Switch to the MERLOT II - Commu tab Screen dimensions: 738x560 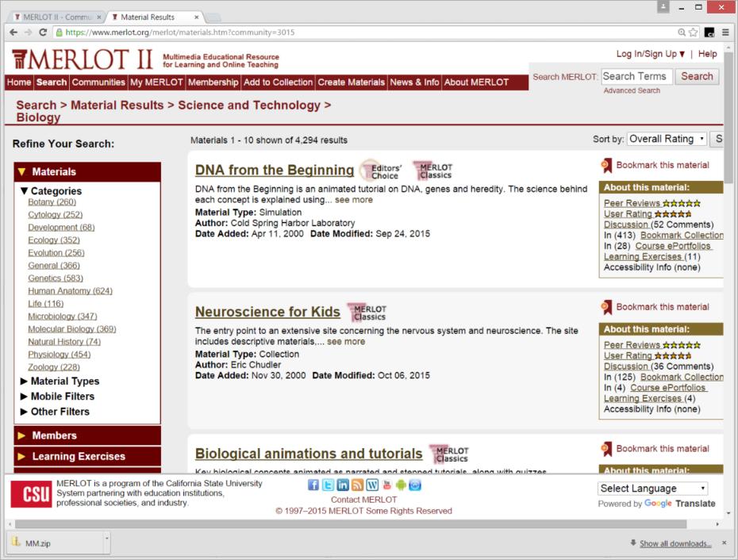coord(57,17)
